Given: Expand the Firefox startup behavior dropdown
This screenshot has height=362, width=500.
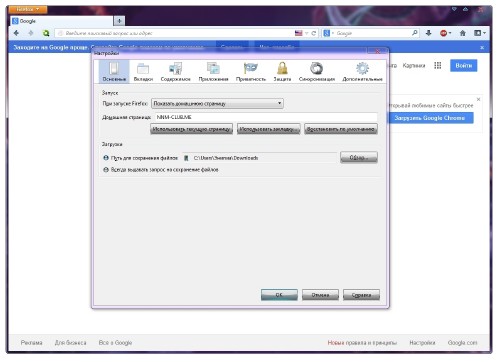Looking at the screenshot, I should (x=217, y=103).
